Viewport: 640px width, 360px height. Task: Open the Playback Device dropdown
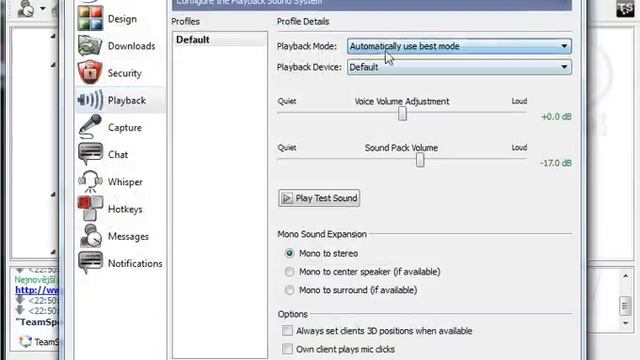click(x=459, y=67)
